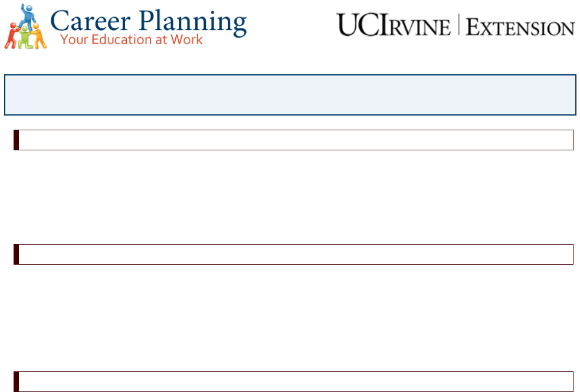Viewport: 580px width, 392px height.
Task: Click the word "Career" in the header
Action: click(x=90, y=21)
